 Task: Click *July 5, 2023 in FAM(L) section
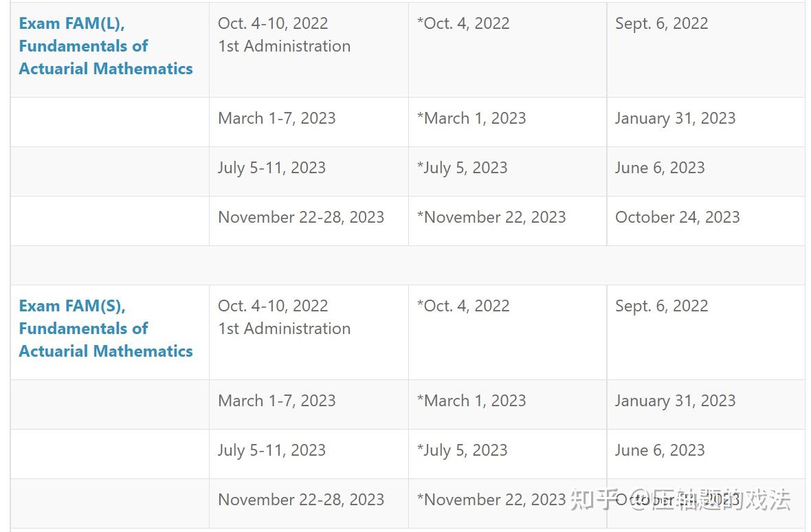(462, 168)
